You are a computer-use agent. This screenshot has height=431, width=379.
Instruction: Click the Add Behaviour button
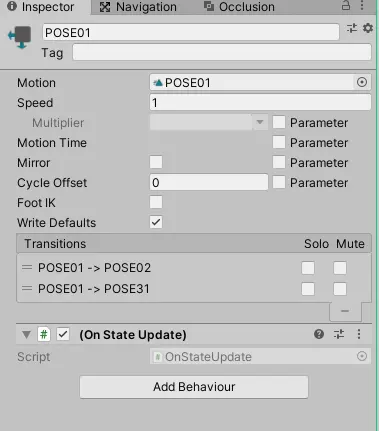[194, 387]
